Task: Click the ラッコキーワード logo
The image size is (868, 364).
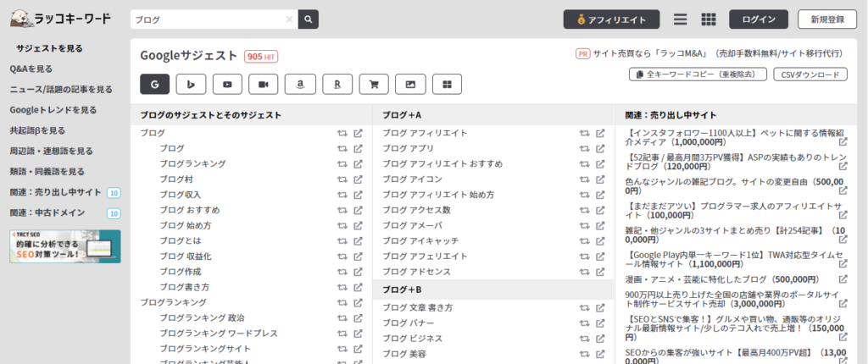Action: (x=60, y=19)
